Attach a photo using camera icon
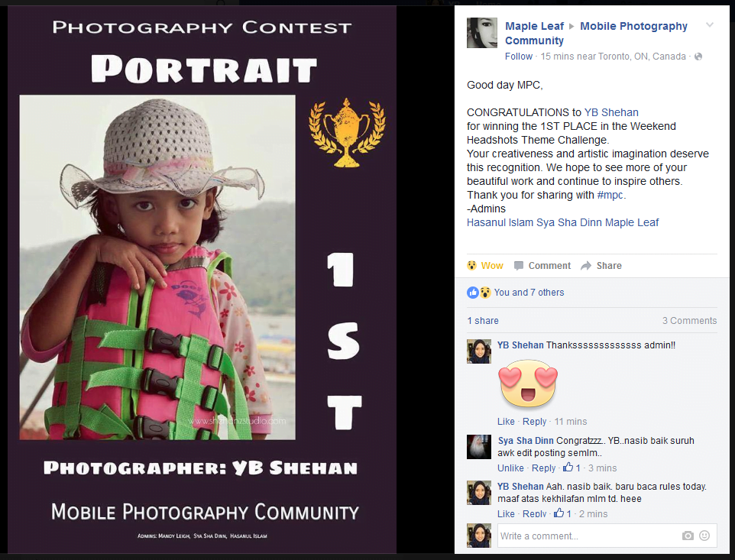The height and width of the screenshot is (560, 735). point(688,536)
